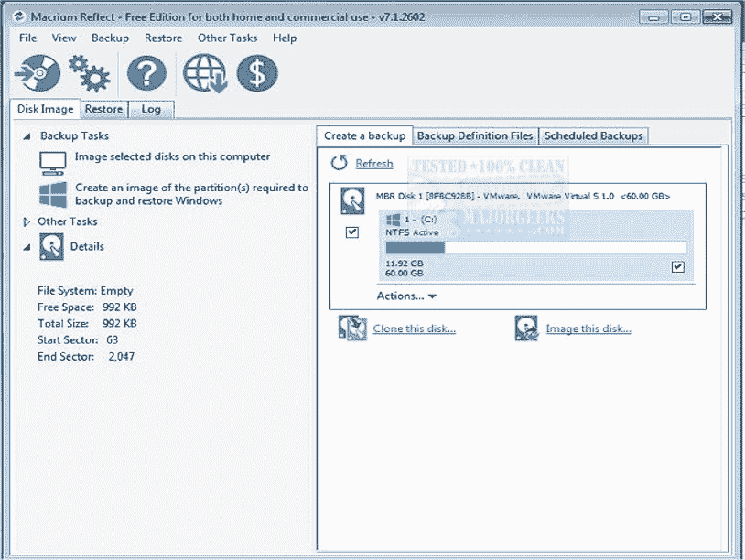The height and width of the screenshot is (560, 745).
Task: Click the Refresh link
Action: point(372,163)
